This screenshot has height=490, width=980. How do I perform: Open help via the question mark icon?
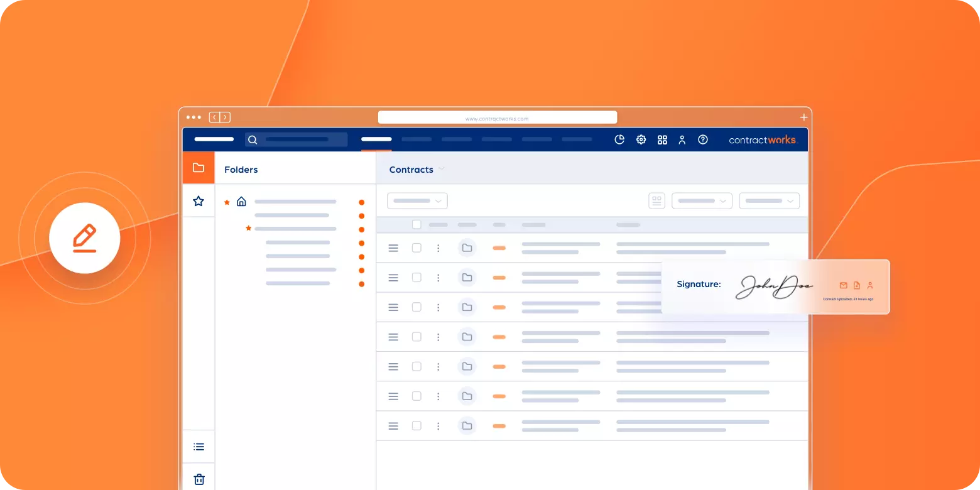(x=703, y=139)
